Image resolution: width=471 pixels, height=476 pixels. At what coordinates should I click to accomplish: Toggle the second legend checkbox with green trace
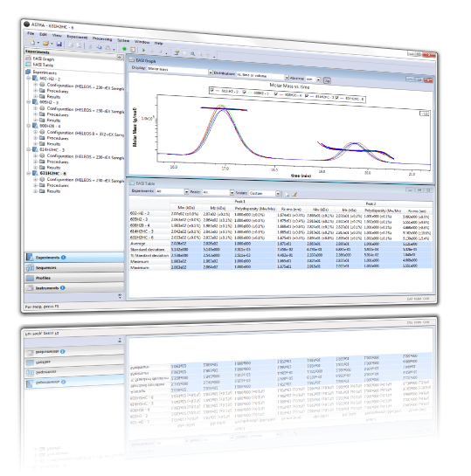point(245,93)
